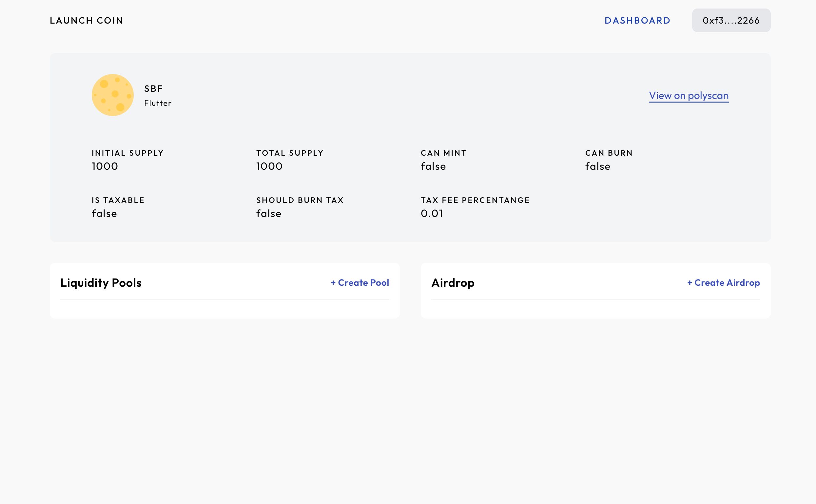Click the + Create Pool link
Viewport: 816px width, 504px height.
click(x=360, y=283)
